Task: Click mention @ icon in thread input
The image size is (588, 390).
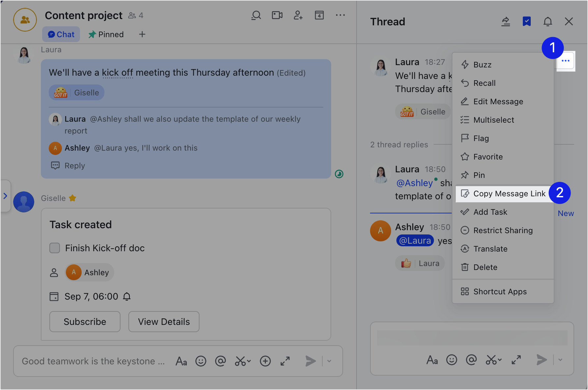Action: [x=471, y=360]
